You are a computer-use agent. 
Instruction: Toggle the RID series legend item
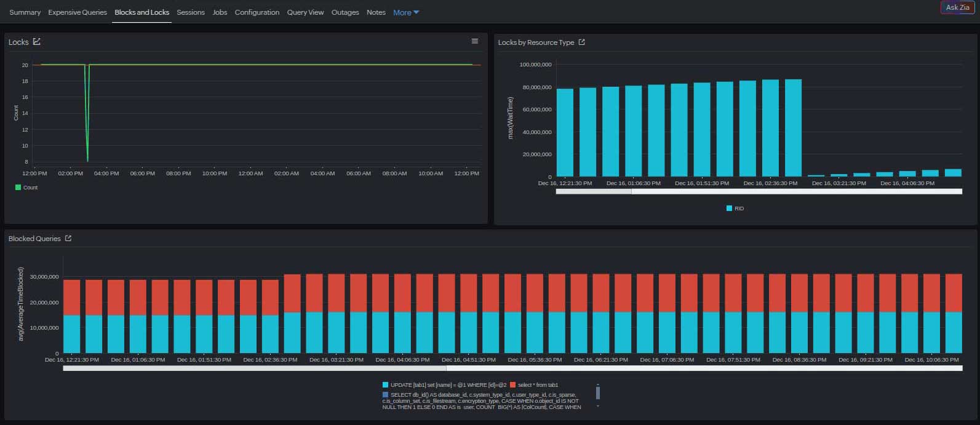click(735, 209)
